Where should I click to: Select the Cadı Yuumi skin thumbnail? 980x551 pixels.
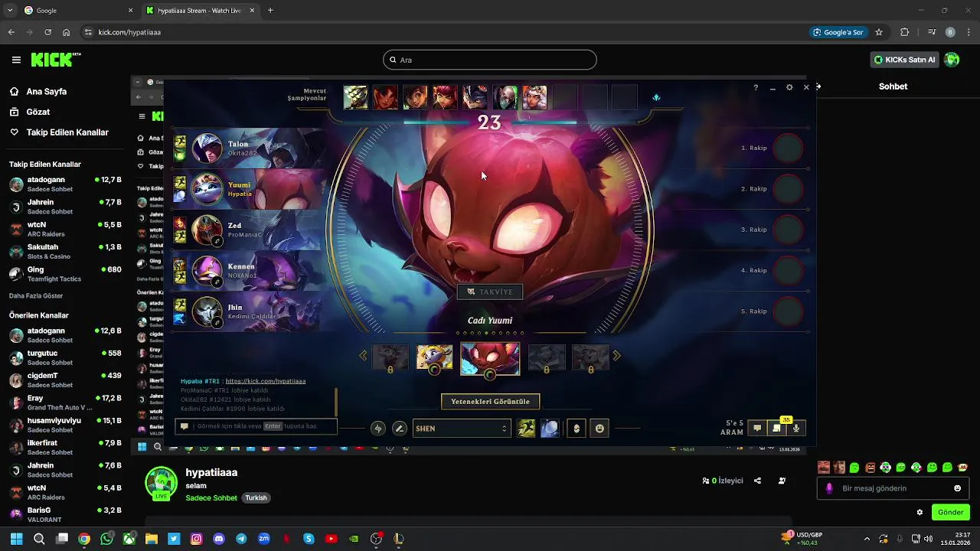[490, 358]
